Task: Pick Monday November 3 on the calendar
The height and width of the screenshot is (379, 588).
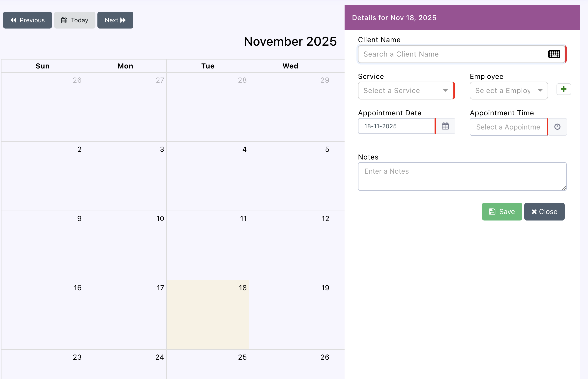Action: pos(125,176)
